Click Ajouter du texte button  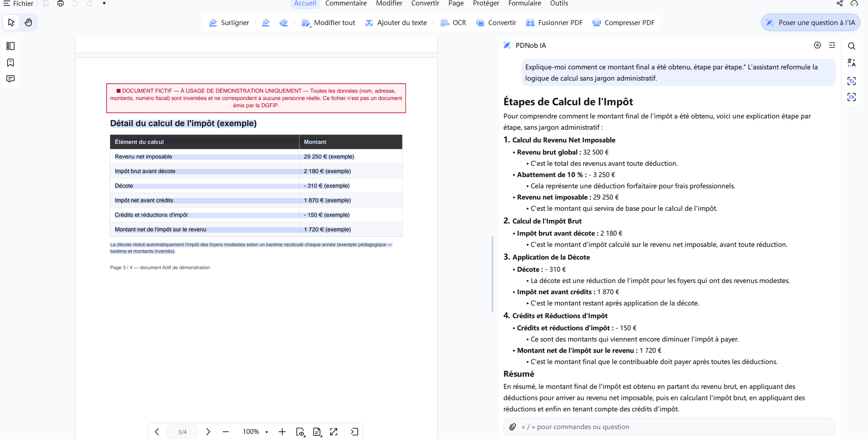pyautogui.click(x=396, y=23)
